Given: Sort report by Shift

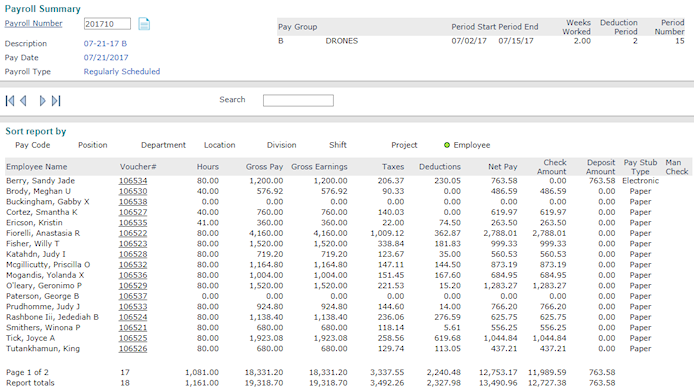Looking at the screenshot, I should coord(338,145).
